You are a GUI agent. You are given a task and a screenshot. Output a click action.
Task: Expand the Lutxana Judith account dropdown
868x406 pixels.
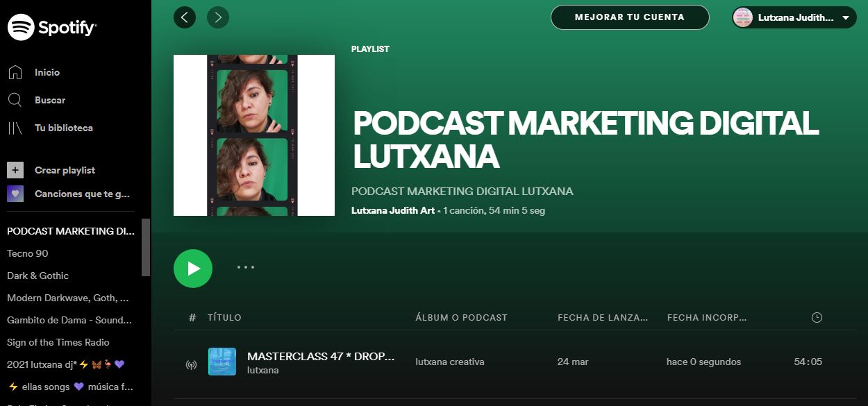point(845,17)
